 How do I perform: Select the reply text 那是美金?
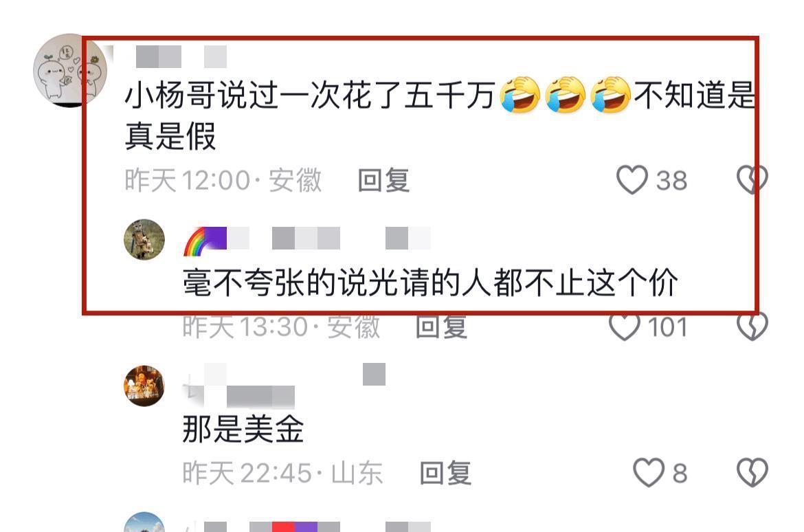pos(243,429)
